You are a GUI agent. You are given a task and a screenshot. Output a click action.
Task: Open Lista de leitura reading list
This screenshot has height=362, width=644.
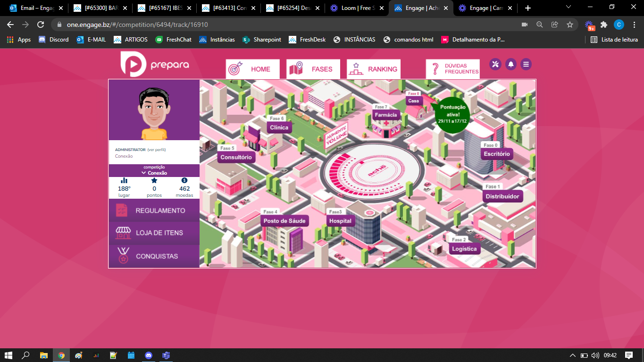click(614, 40)
